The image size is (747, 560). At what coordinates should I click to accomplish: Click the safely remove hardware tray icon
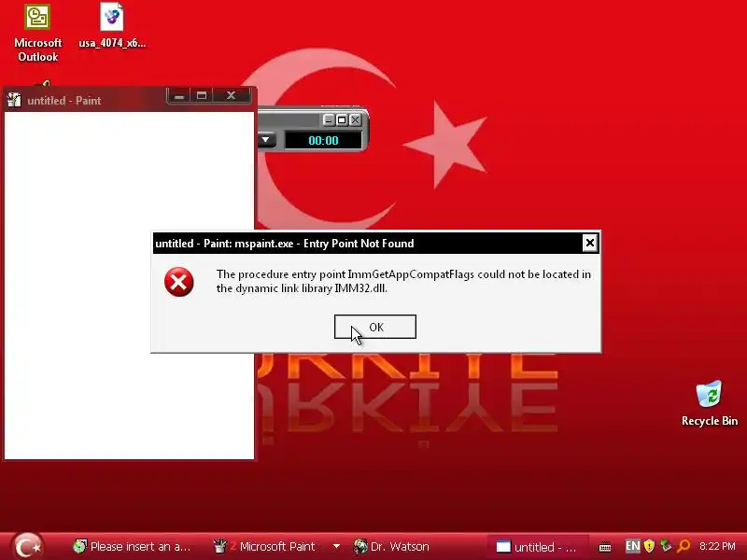tap(666, 546)
